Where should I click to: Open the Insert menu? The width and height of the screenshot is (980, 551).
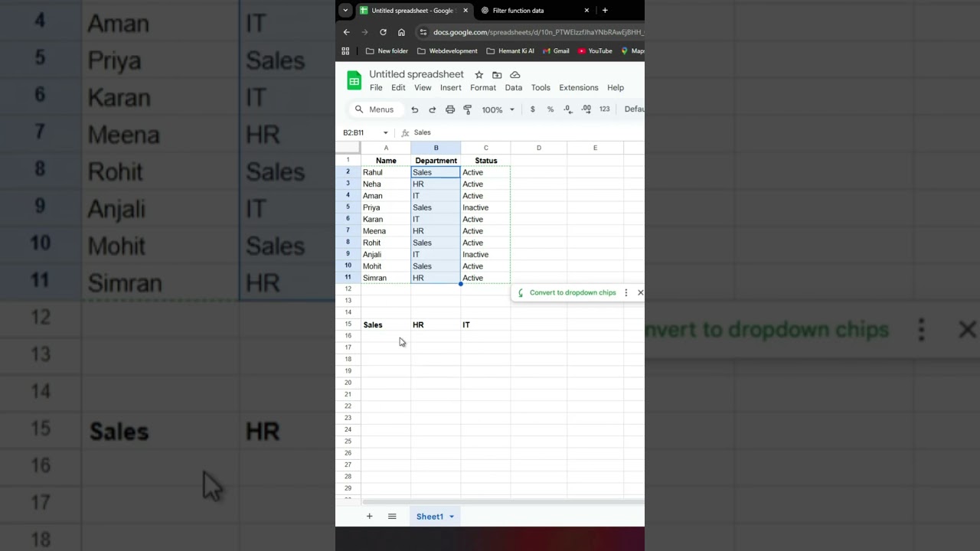[x=451, y=88]
